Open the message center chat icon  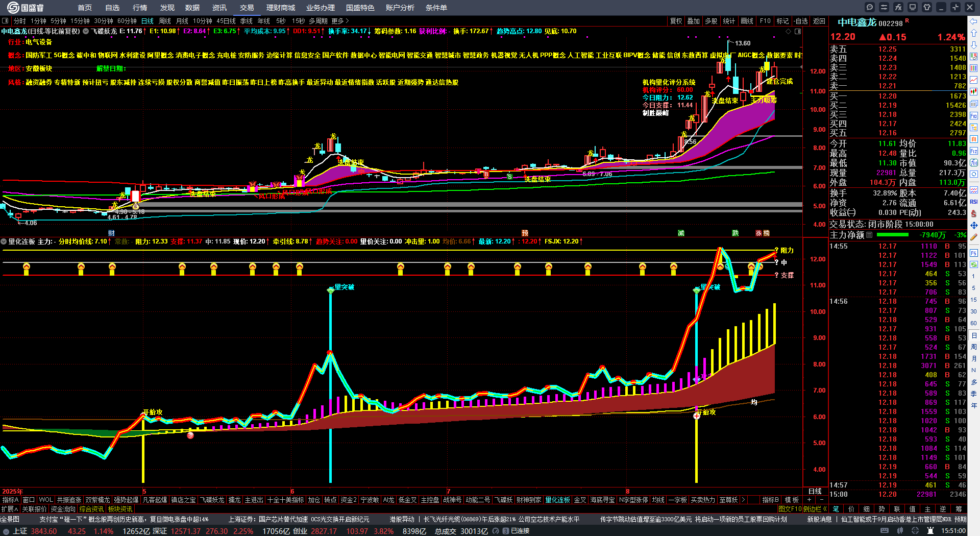coord(870,7)
